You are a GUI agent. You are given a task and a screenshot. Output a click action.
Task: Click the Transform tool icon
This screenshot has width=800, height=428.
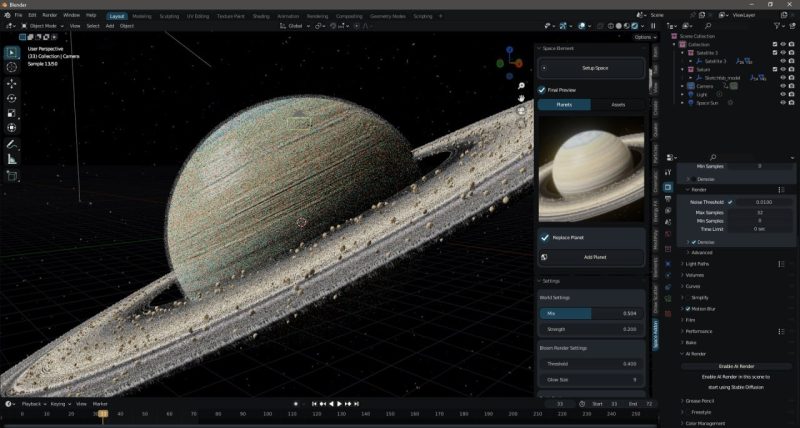pyautogui.click(x=12, y=128)
